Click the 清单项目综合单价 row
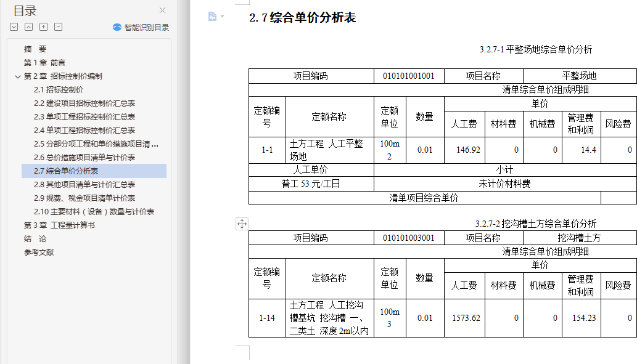 (x=424, y=198)
